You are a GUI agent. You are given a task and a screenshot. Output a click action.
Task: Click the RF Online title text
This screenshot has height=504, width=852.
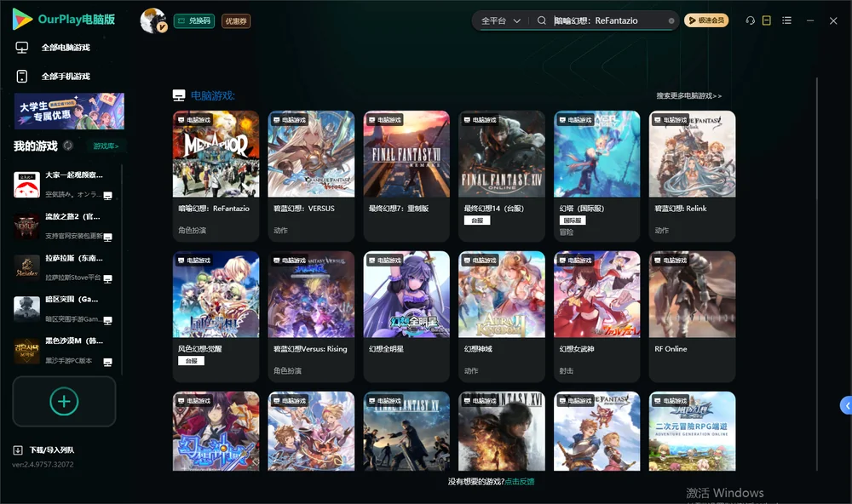(671, 349)
